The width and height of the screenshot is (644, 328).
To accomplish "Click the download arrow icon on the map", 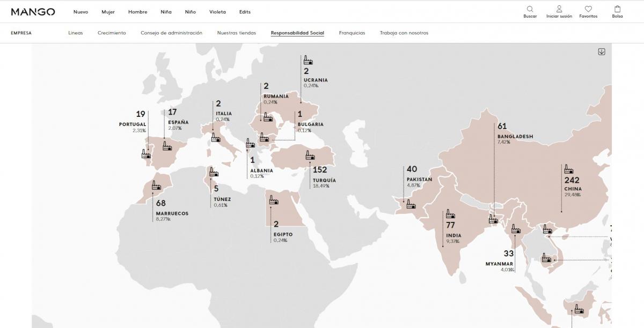I will 602,51.
